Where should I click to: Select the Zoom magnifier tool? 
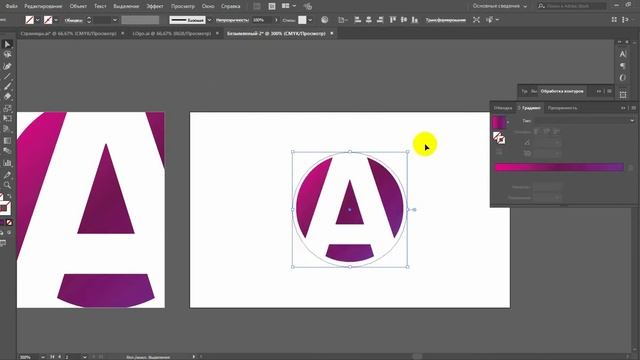[x=7, y=185]
